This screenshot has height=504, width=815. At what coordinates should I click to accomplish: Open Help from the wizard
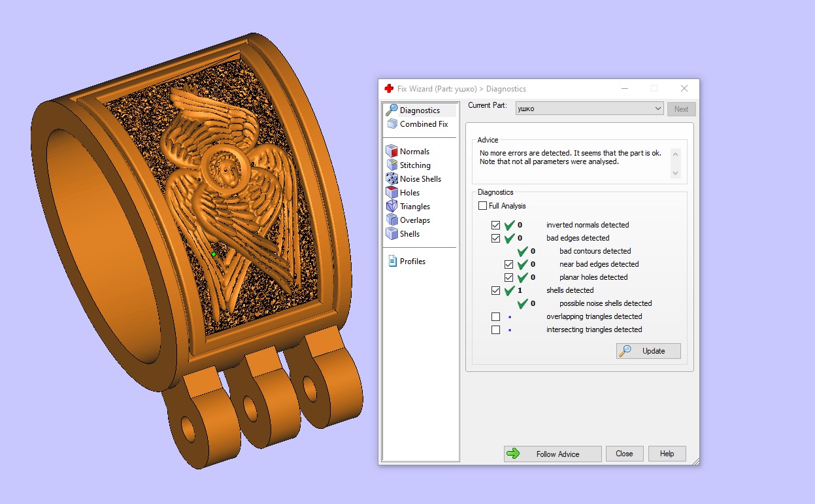pyautogui.click(x=667, y=454)
